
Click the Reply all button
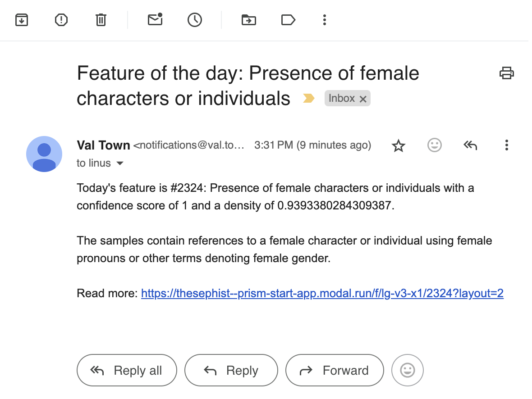pyautogui.click(x=127, y=371)
